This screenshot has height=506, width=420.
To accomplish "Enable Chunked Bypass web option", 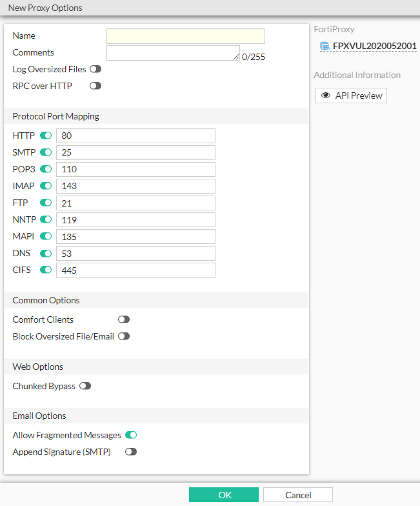I will click(x=85, y=386).
